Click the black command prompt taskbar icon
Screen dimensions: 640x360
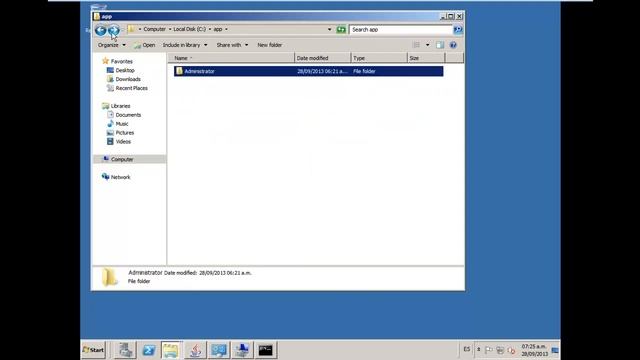[265, 350]
